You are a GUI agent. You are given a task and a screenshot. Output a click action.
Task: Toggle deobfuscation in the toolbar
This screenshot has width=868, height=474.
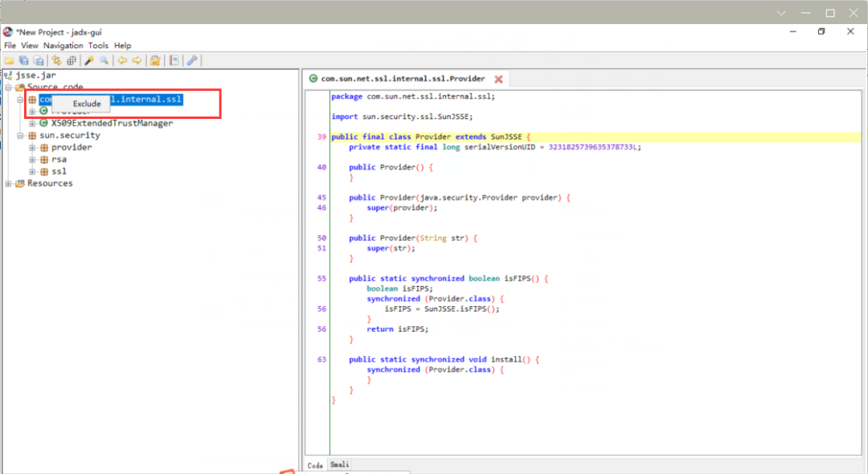pyautogui.click(x=155, y=60)
